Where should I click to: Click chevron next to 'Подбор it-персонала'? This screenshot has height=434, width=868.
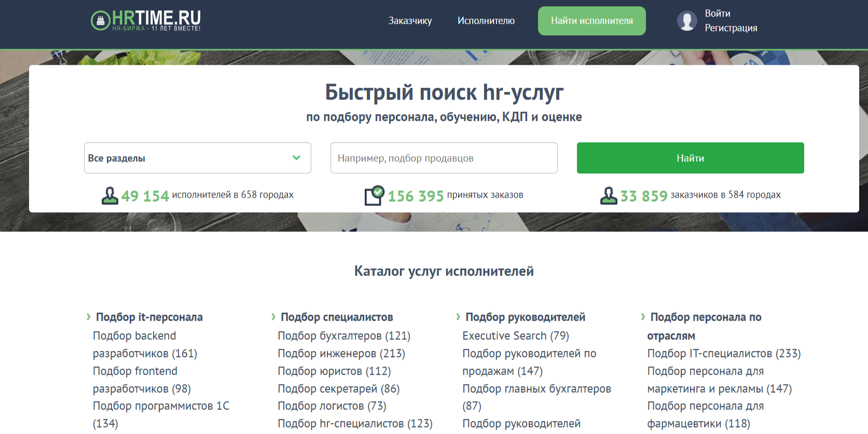(x=89, y=317)
